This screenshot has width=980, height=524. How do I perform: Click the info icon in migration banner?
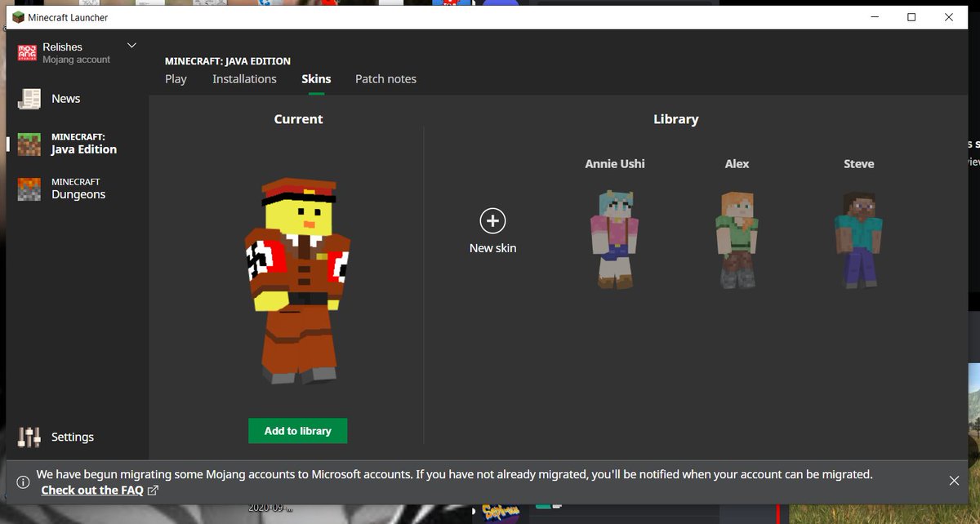coord(23,482)
